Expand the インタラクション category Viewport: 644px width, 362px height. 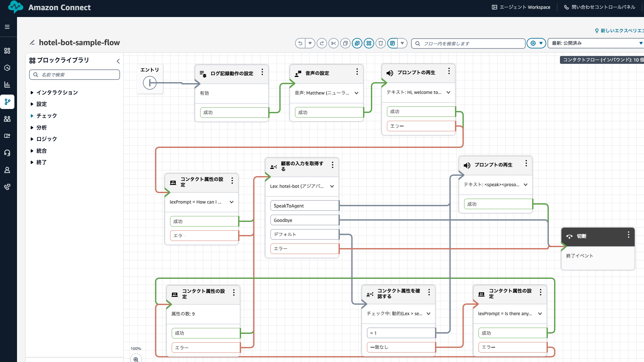tap(57, 93)
